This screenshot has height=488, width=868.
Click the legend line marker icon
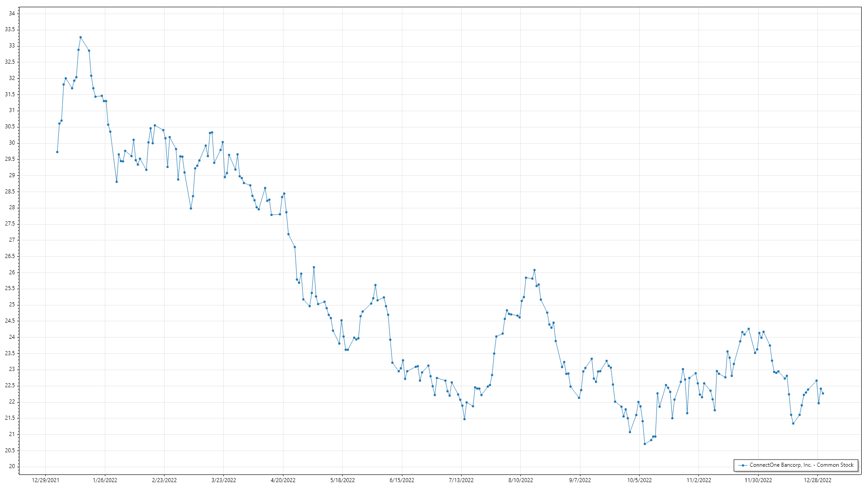(743, 465)
